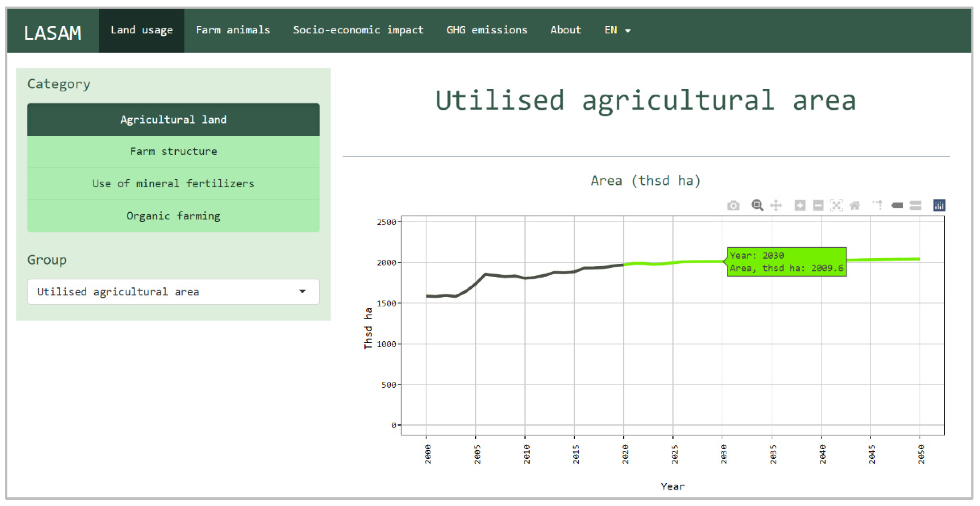980x506 pixels.
Task: Expand the Utilised agricultural area group dropdown
Action: (174, 292)
